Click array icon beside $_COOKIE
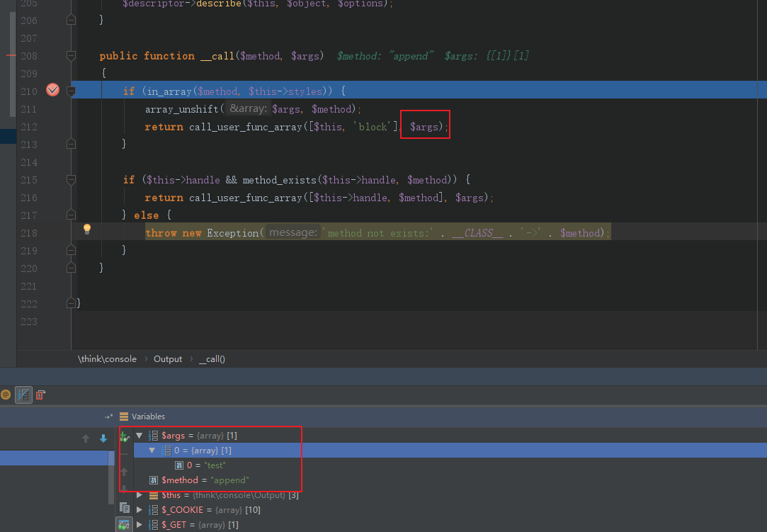The height and width of the screenshot is (532, 767). (154, 510)
